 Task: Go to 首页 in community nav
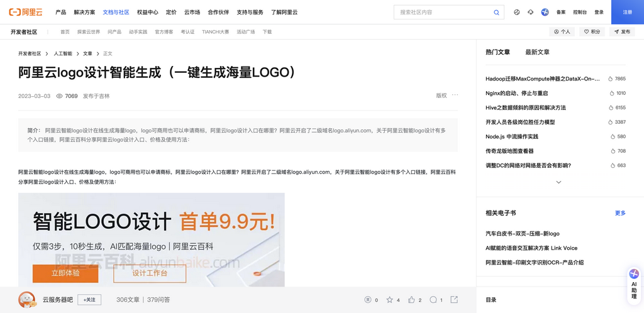tap(65, 31)
